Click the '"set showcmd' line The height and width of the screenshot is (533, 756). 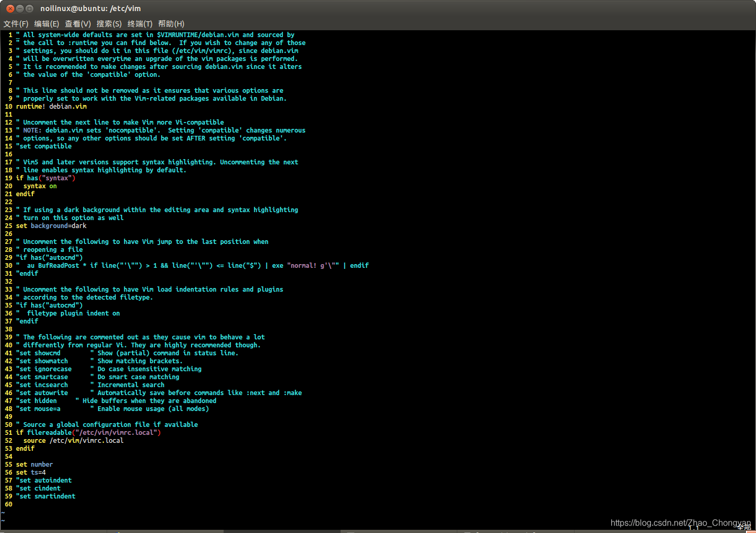tap(127, 353)
